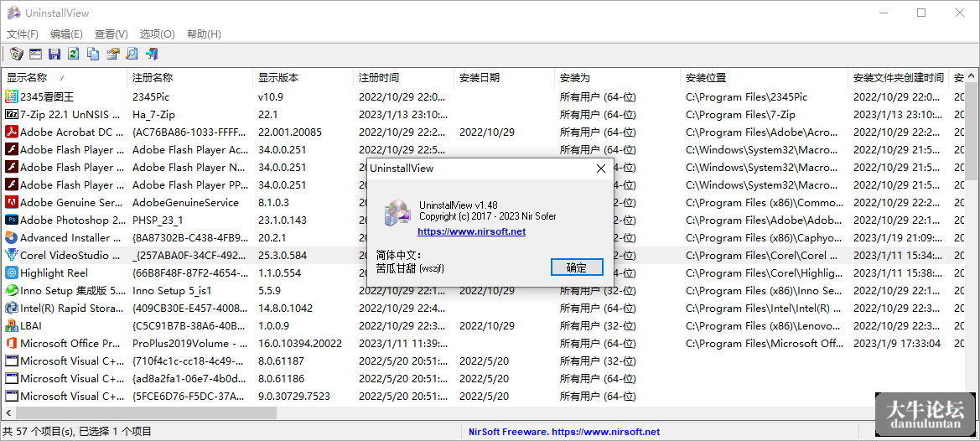Open the 查看(V) menu
The width and height of the screenshot is (980, 441).
[x=111, y=34]
